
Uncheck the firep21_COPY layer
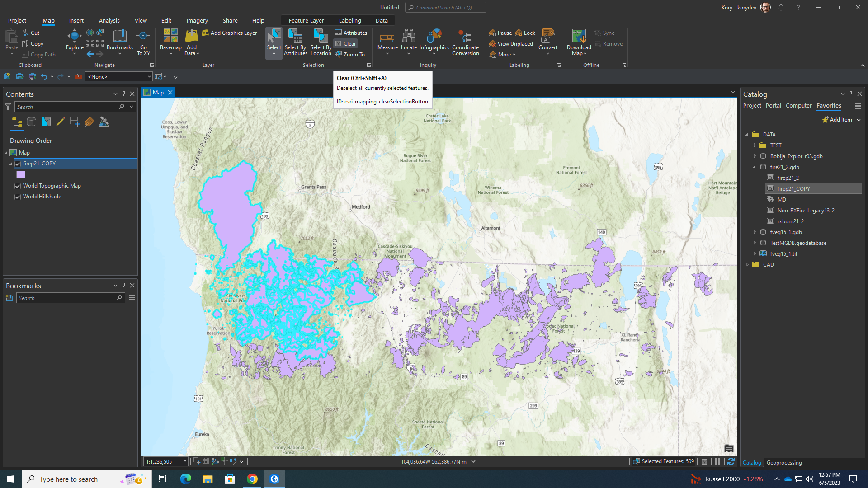pyautogui.click(x=17, y=164)
